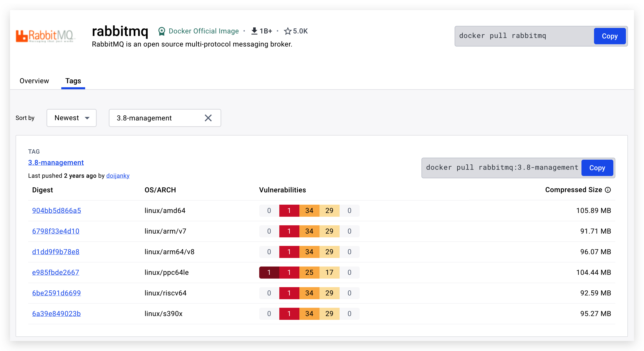Copy the rabbitmq:3.8-management pull command
Screen dimensions: 644x351
coord(597,168)
